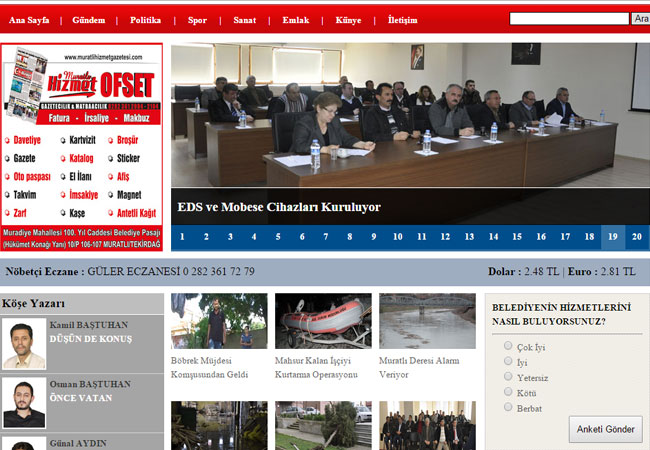Open the Hizmet Ofset advertisement banner

pos(82,147)
